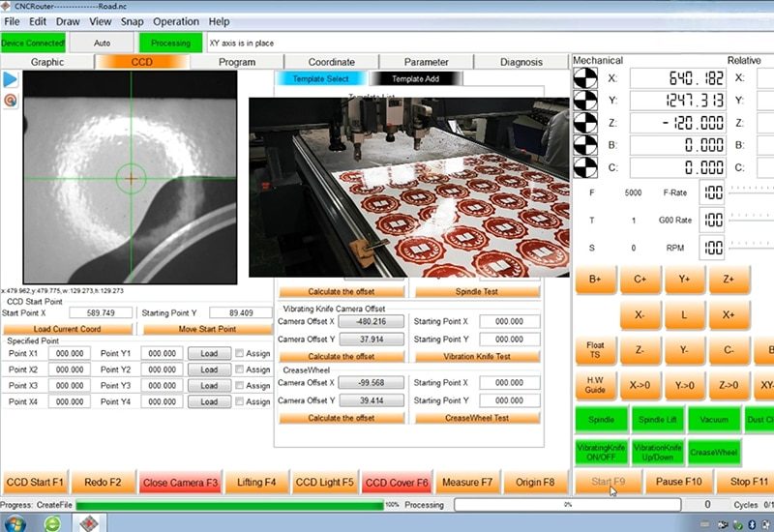Image resolution: width=774 pixels, height=532 pixels.
Task: Click the CNCRouter title bar app icon
Action: tap(6, 6)
